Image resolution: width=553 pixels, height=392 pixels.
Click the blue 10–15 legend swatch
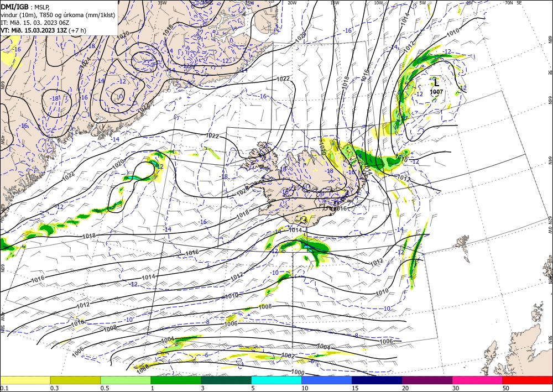coord(327,380)
